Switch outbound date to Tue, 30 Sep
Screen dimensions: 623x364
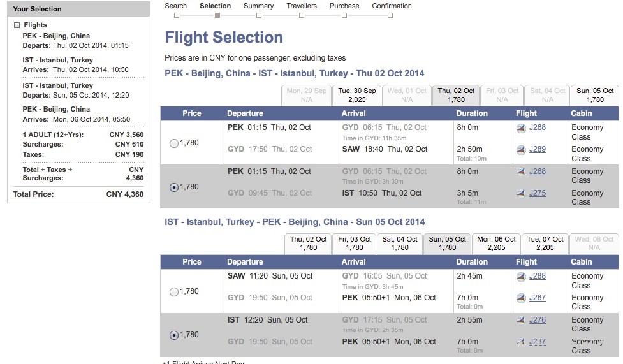[357, 95]
